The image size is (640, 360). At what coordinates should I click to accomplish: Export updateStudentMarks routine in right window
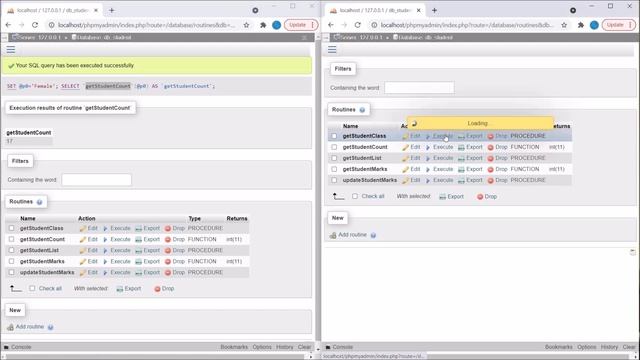pos(470,180)
